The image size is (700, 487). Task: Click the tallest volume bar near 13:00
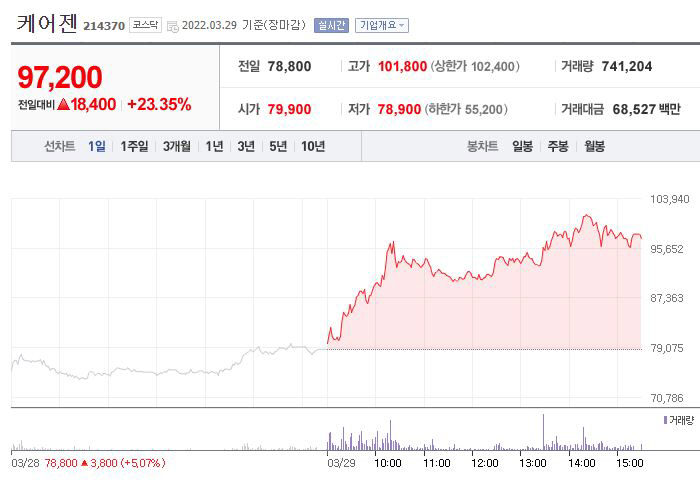coord(543,432)
